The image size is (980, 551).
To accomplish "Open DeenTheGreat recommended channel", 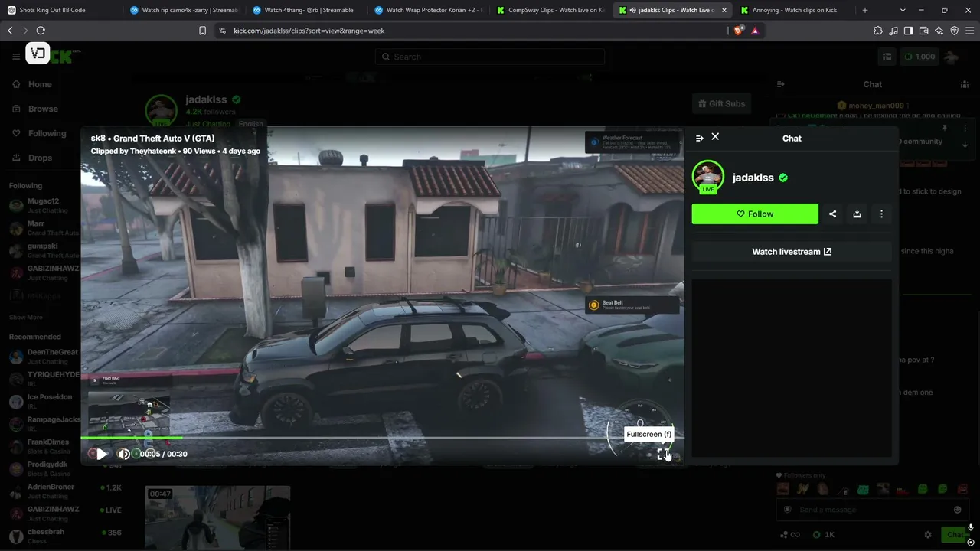I will pos(43,357).
